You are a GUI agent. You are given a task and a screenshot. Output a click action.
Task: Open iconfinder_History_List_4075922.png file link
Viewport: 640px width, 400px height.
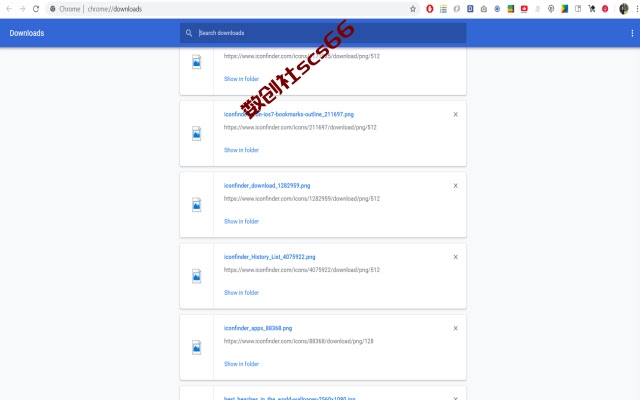269,257
